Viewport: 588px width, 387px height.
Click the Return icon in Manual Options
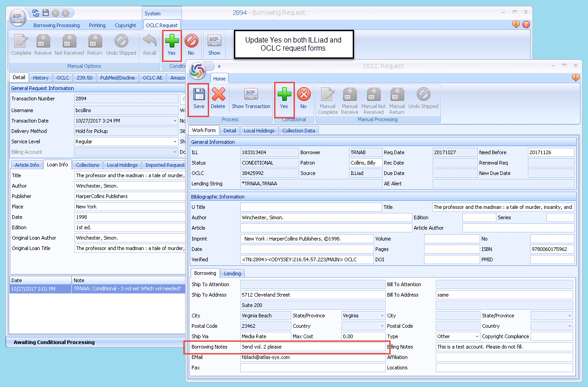(94, 44)
